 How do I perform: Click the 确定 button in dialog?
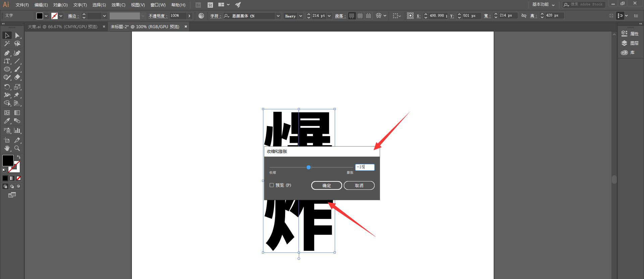pyautogui.click(x=327, y=185)
